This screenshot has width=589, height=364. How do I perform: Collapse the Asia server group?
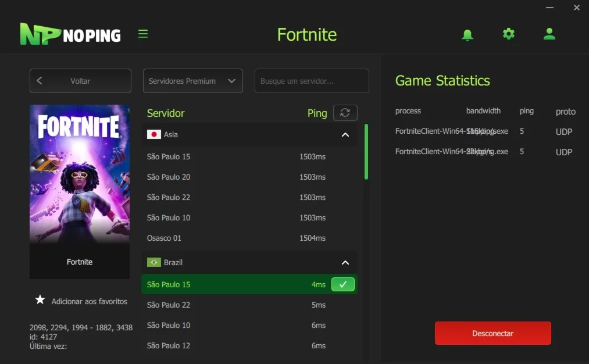345,134
